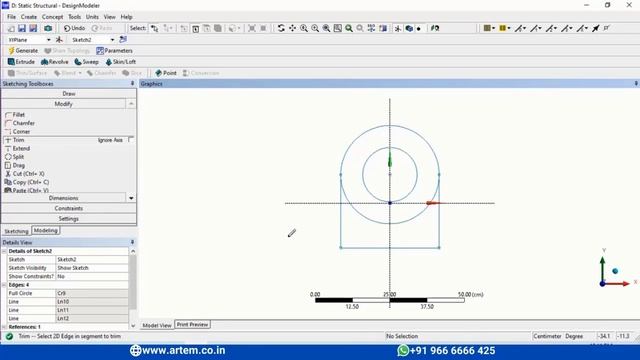Open the Help menu
640x360 pixels.
pos(126,17)
